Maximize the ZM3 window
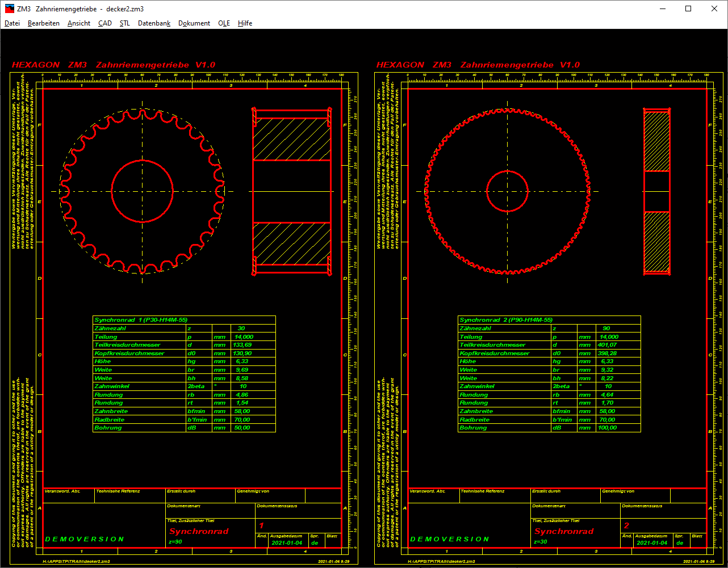 [x=688, y=9]
